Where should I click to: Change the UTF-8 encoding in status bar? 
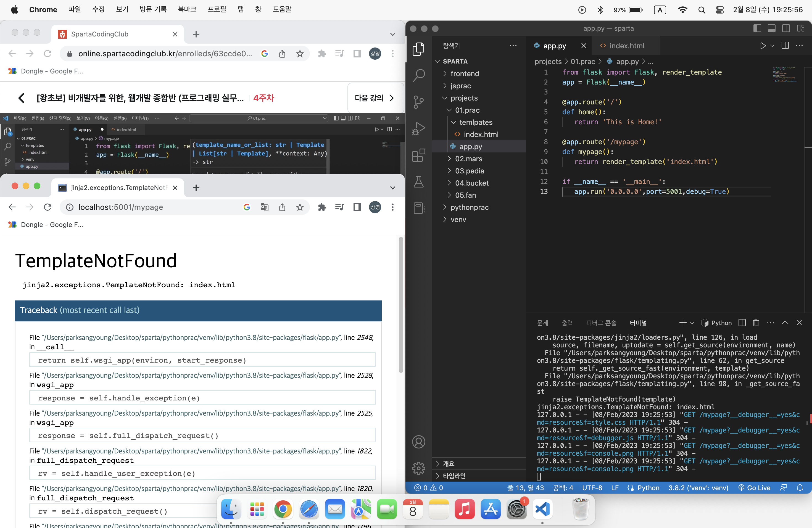tap(592, 488)
